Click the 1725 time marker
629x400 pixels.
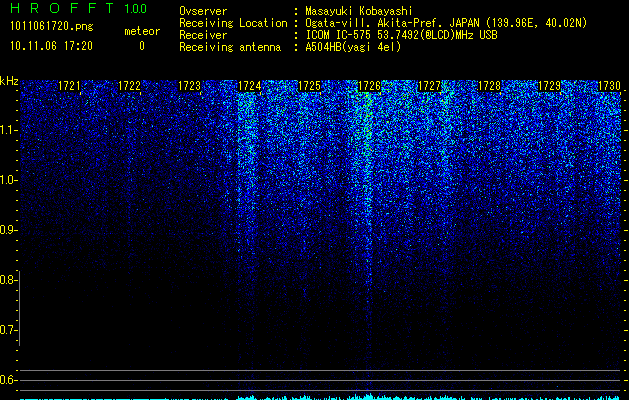309,86
